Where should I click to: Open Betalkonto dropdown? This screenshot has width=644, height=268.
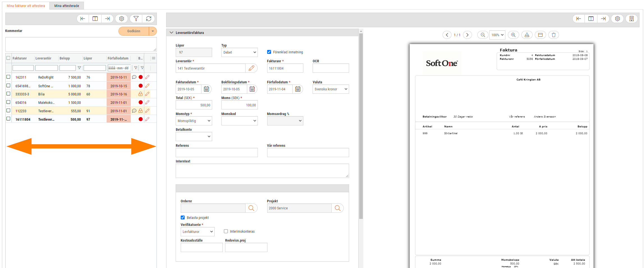pos(194,137)
